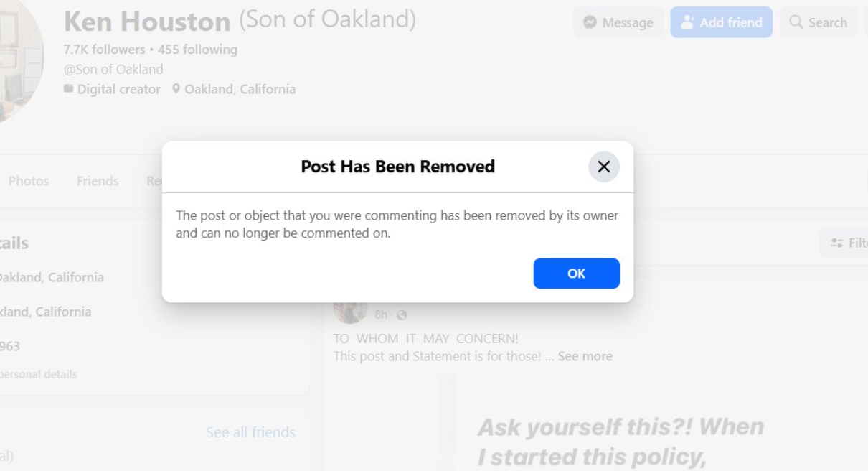
Task: Click the Digital creator briefcase icon
Action: (x=68, y=89)
